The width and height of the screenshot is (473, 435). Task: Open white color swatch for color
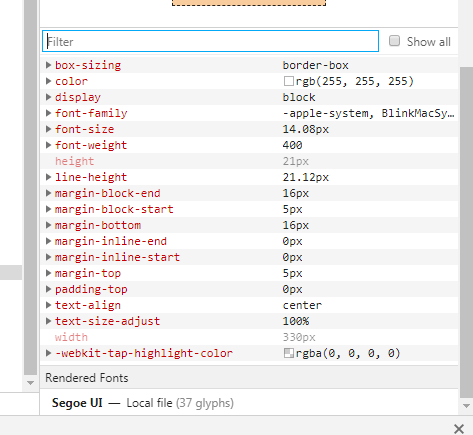pyautogui.click(x=288, y=81)
